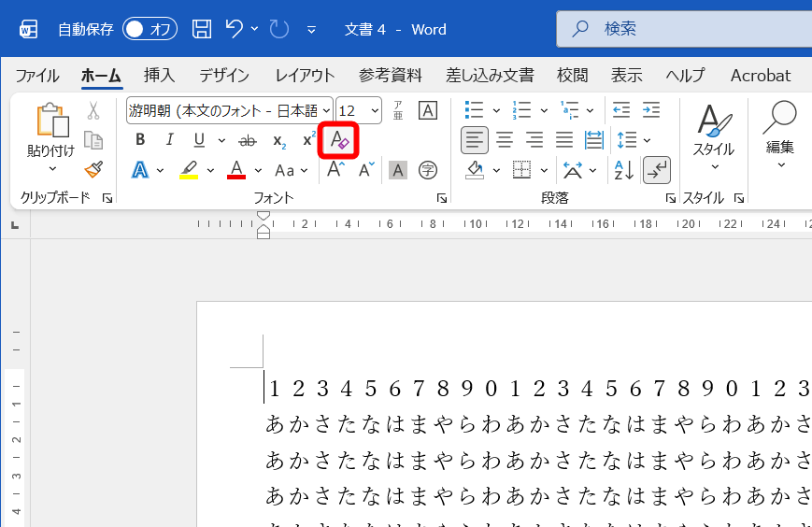Increase paragraph indent
812x527 pixels.
pyautogui.click(x=651, y=110)
